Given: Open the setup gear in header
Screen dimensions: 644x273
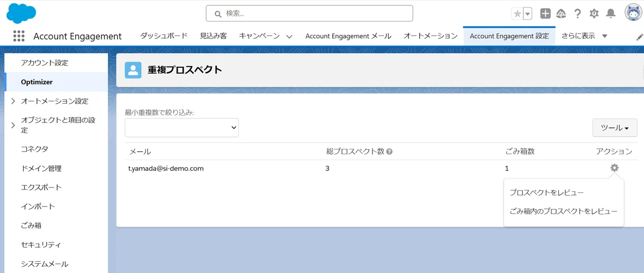Looking at the screenshot, I should 594,14.
